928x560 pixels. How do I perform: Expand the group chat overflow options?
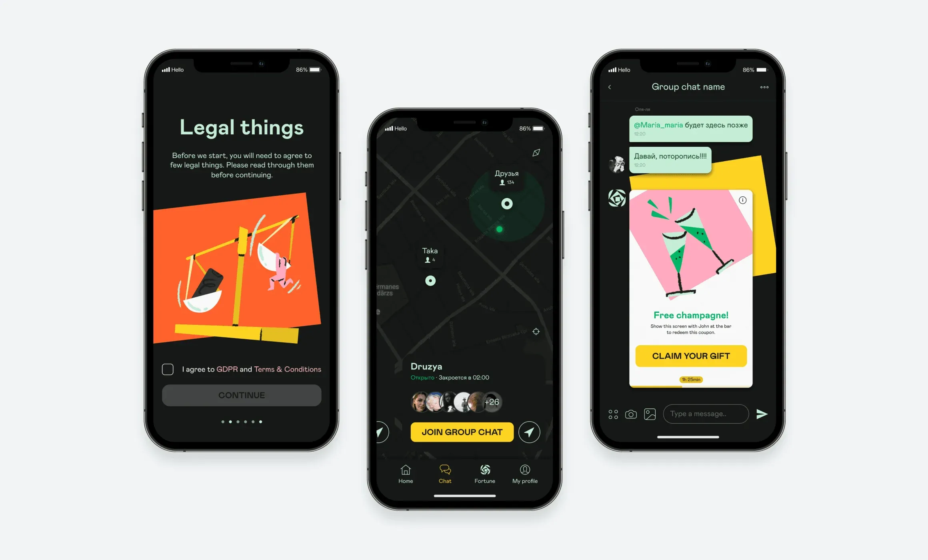click(x=765, y=88)
